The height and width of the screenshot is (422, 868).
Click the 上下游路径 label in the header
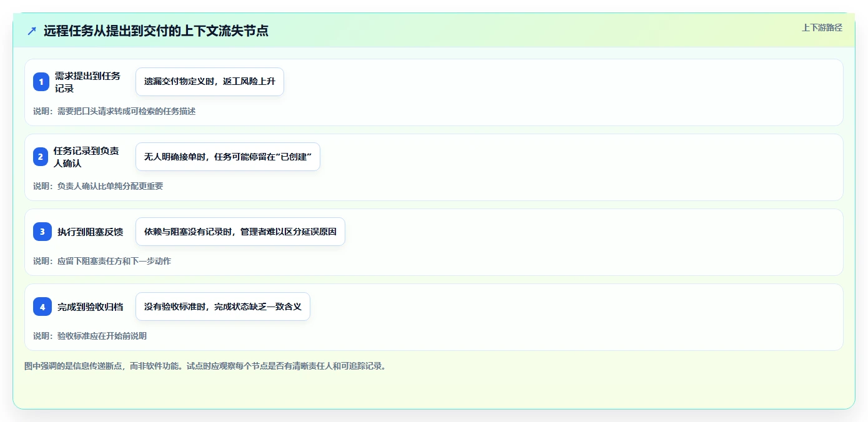(x=822, y=27)
